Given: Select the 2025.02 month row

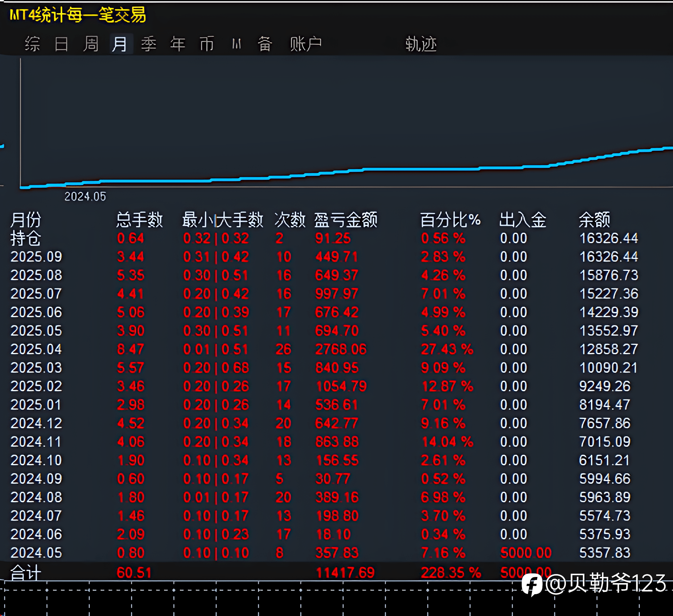Looking at the screenshot, I should 324,386.
